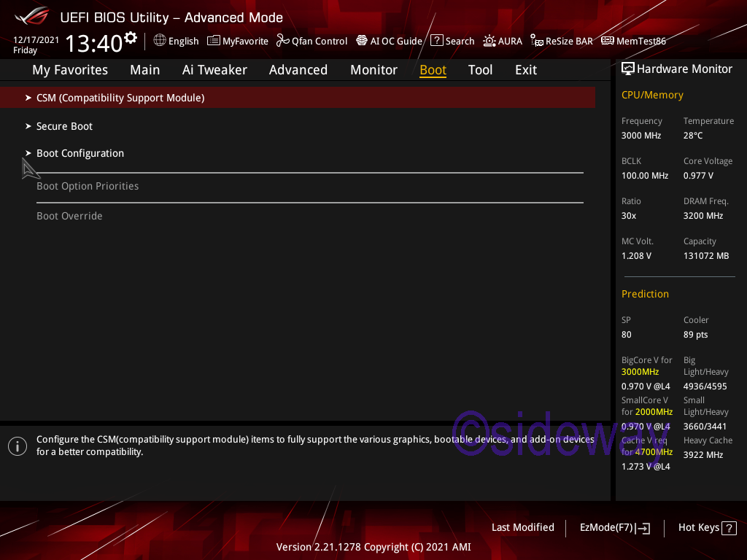The width and height of the screenshot is (747, 560).
Task: Open the English language selector globe icon
Action: pos(160,41)
